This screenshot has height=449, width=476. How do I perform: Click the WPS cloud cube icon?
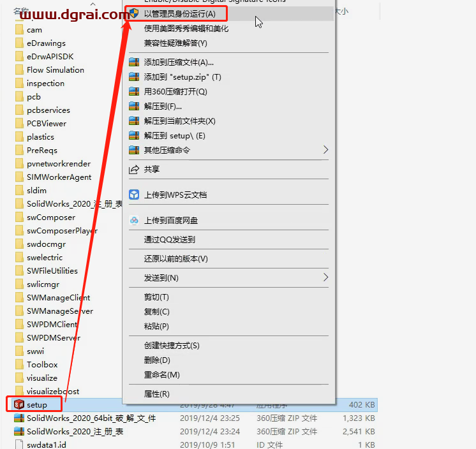point(134,195)
